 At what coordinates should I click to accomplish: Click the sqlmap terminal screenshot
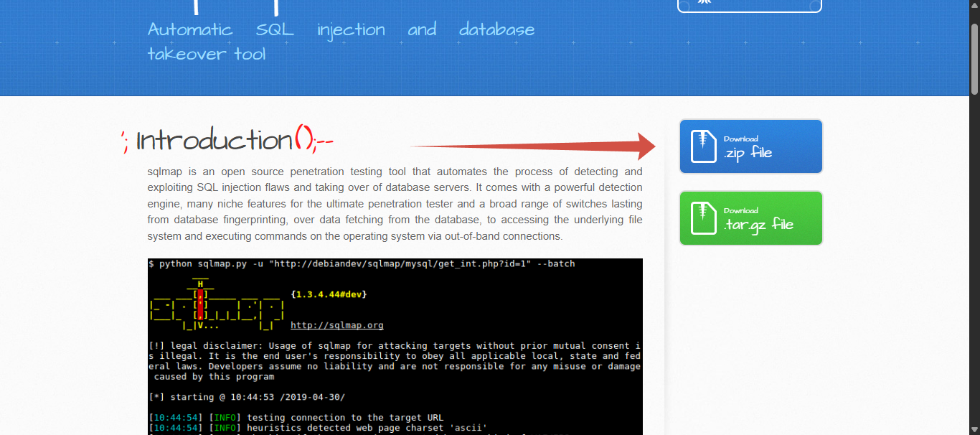(395, 347)
